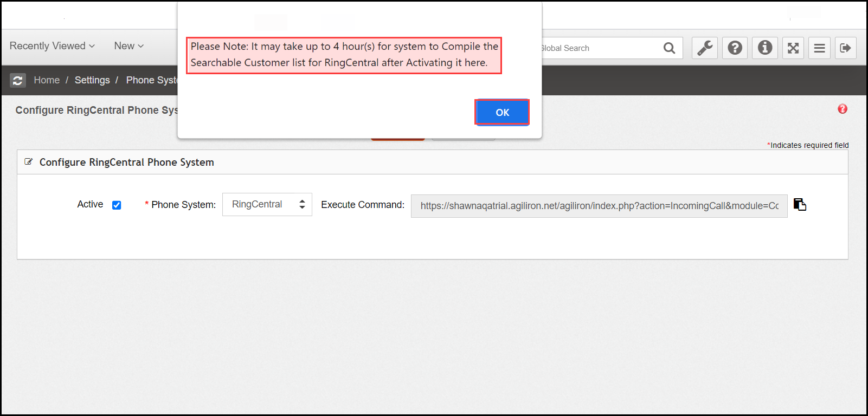The width and height of the screenshot is (868, 416).
Task: Open the wrench settings icon
Action: [x=705, y=48]
